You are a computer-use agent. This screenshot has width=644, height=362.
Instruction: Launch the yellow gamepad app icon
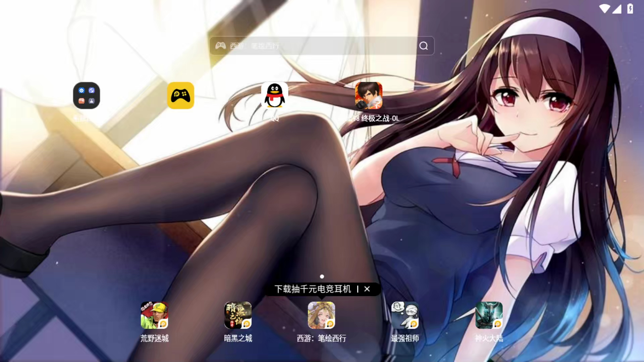[x=181, y=96]
